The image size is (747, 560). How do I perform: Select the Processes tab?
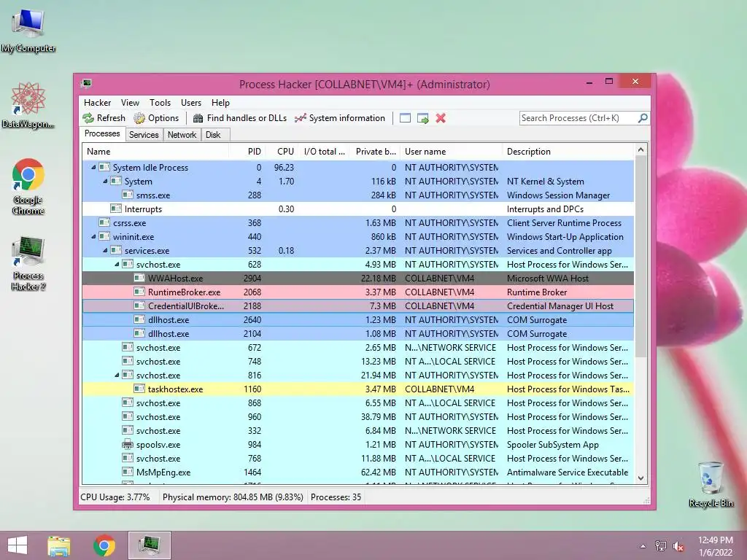(102, 134)
